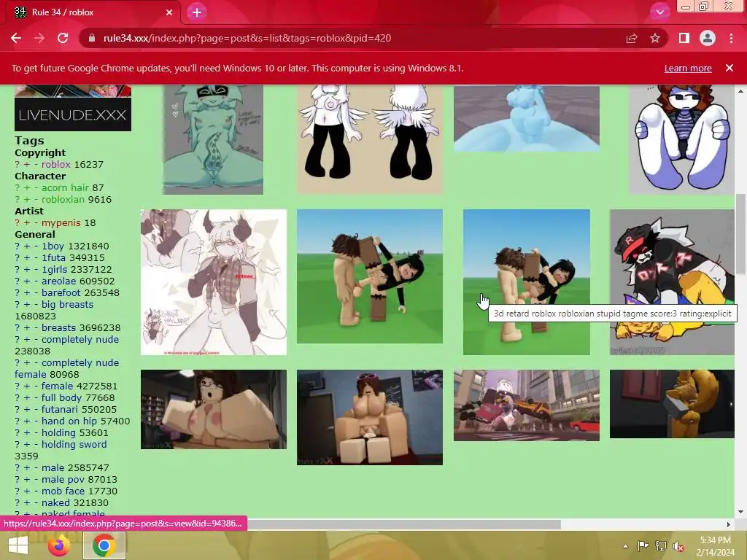View site information via the padlock icon
Image resolution: width=747 pixels, height=560 pixels.
point(92,38)
